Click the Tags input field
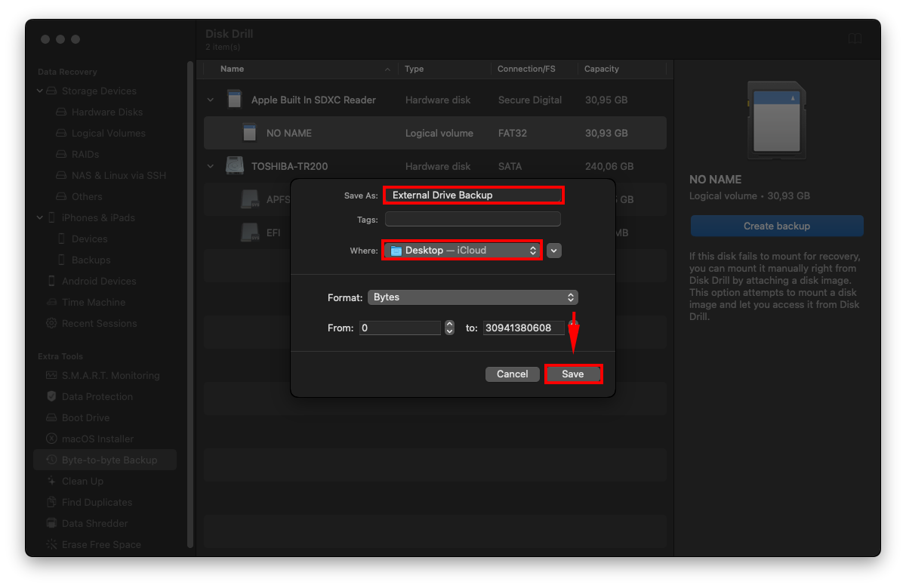The height and width of the screenshot is (588, 906). point(473,219)
